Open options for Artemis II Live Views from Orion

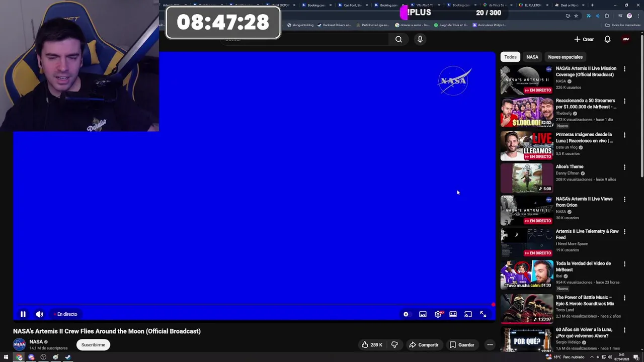click(x=624, y=200)
